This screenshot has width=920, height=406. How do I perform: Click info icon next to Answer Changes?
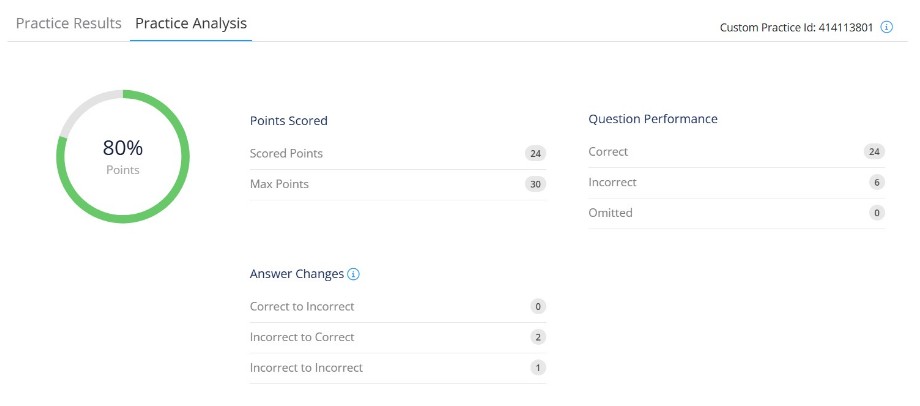(353, 274)
